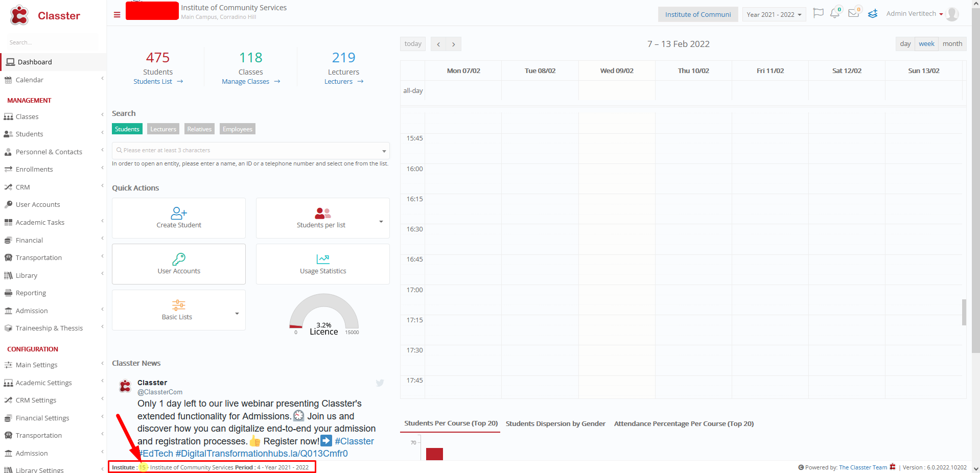Expand the Students per list dropdown arrow

(x=381, y=222)
